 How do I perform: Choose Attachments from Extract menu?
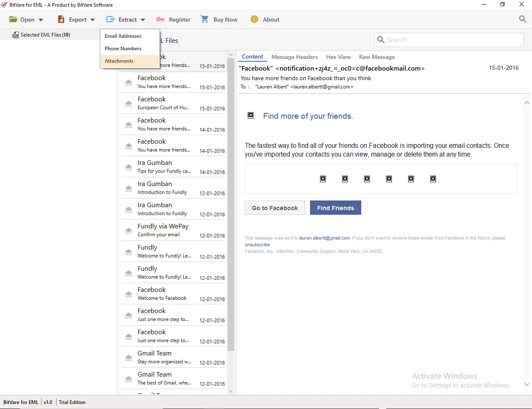119,61
